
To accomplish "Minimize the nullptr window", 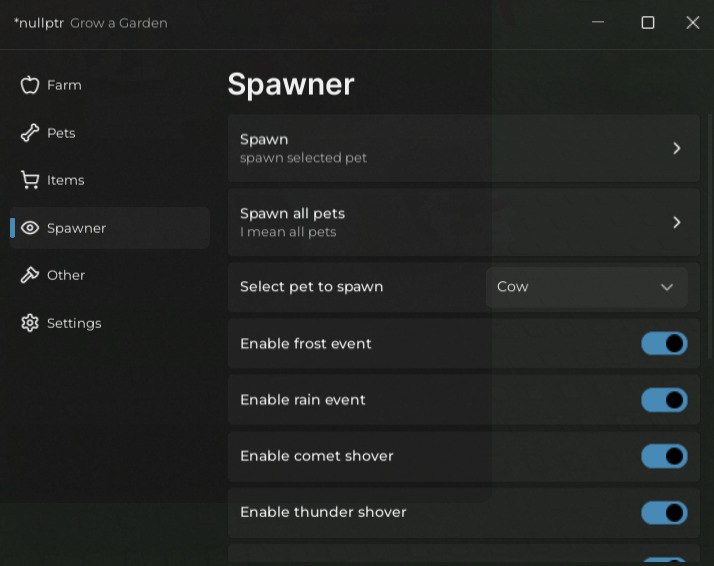I will (599, 22).
